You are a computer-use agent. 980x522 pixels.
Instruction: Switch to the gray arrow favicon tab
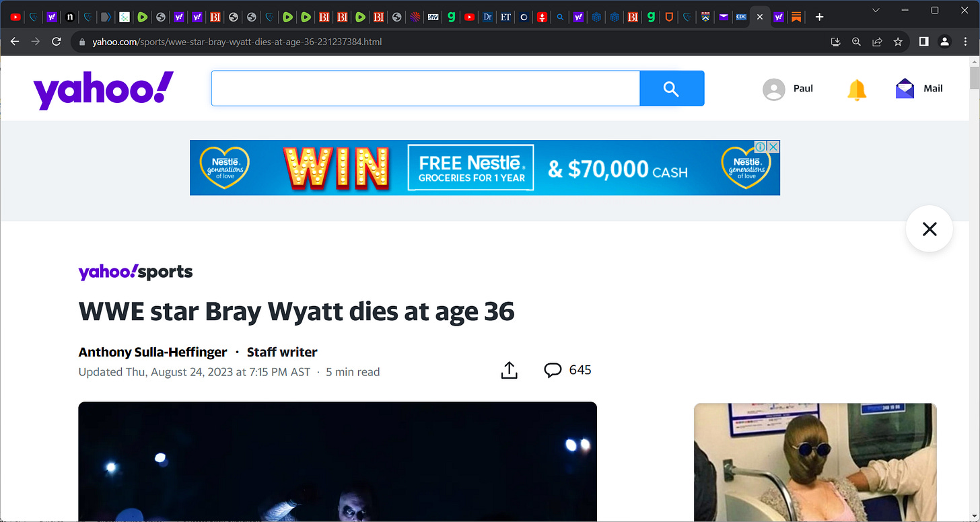point(106,17)
